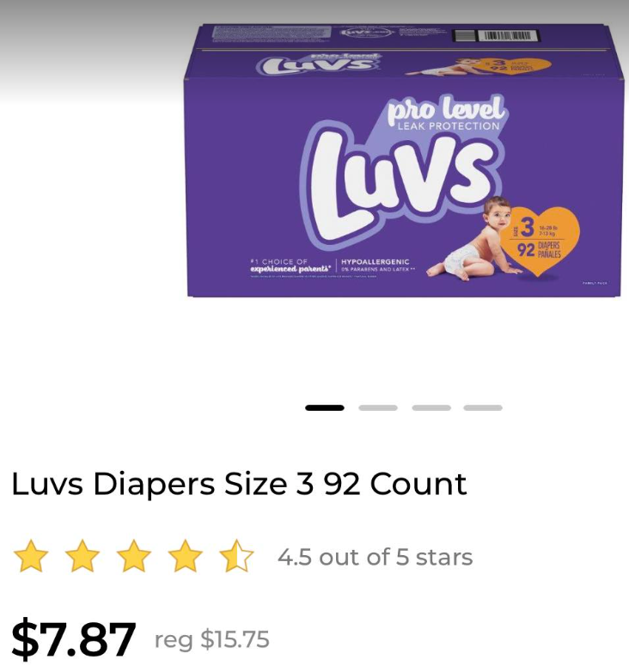This screenshot has height=672, width=629.
Task: Click the first full gold rating star
Action: [x=31, y=556]
